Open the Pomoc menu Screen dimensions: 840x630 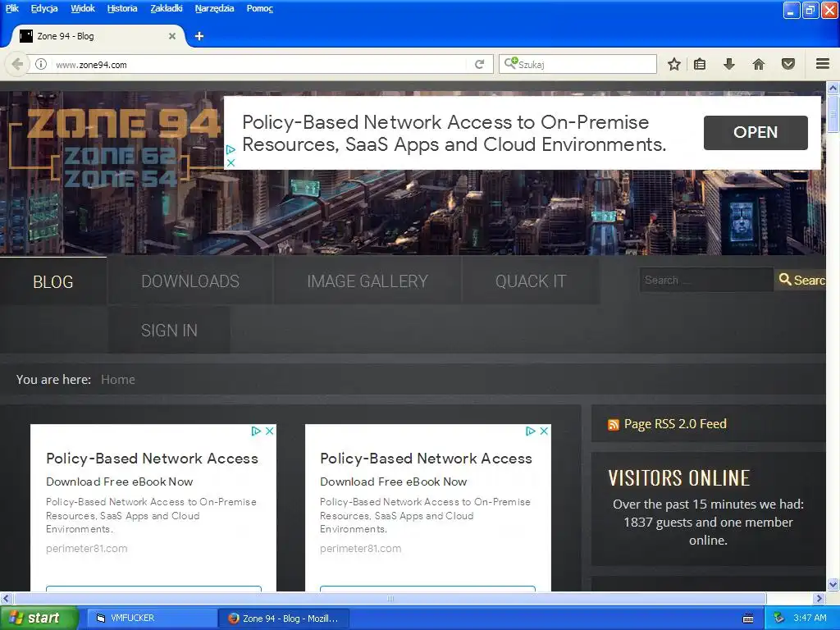pos(260,8)
